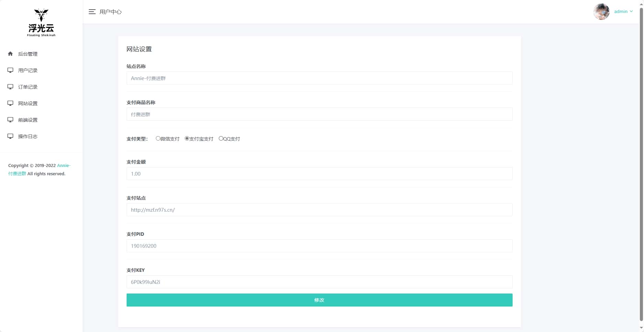Select the QQ支付 radio button
The height and width of the screenshot is (332, 644).
[221, 139]
